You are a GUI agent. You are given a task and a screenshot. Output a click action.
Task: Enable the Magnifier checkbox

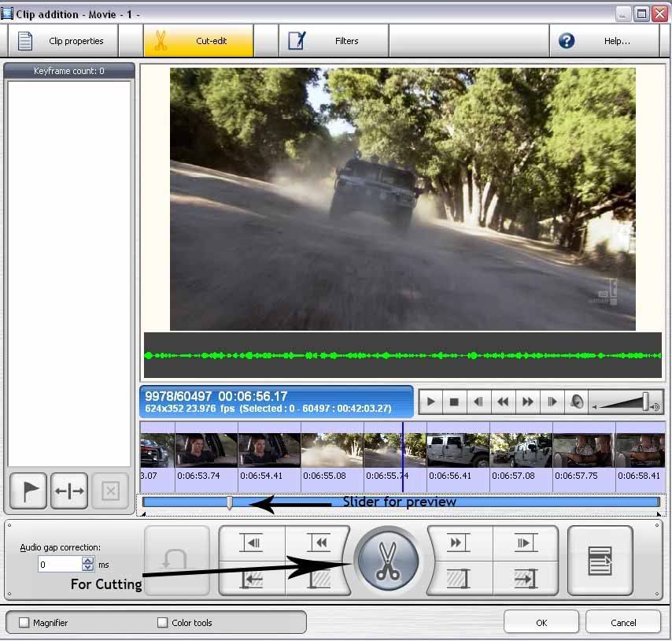(x=24, y=622)
